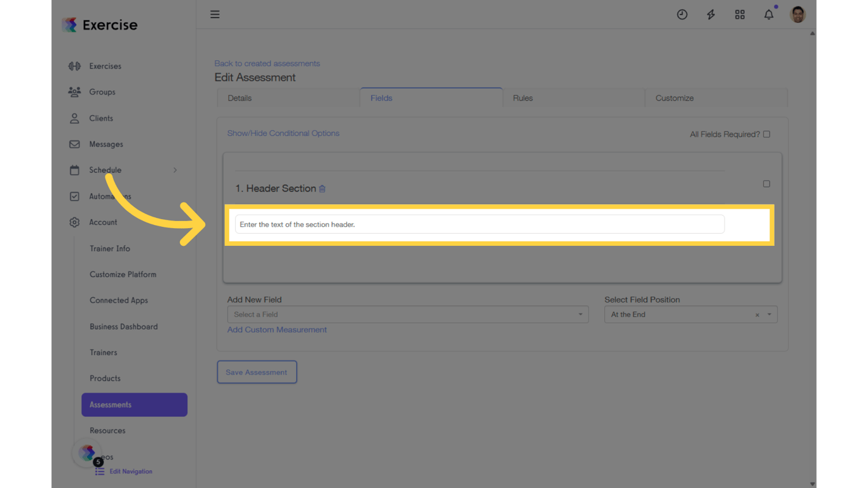Image resolution: width=868 pixels, height=488 pixels.
Task: Open the history clock icon
Action: click(x=682, y=14)
